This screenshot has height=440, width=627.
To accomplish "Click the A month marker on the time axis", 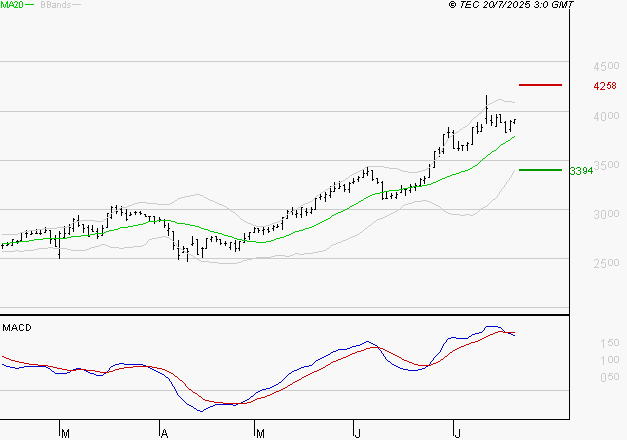I will tap(162, 433).
